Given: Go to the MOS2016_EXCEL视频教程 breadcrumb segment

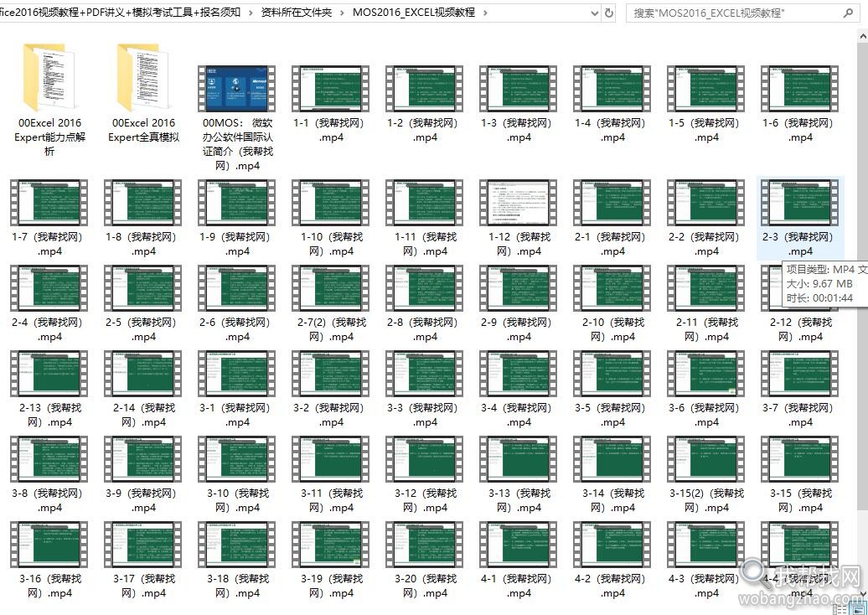Looking at the screenshot, I should coord(414,13).
